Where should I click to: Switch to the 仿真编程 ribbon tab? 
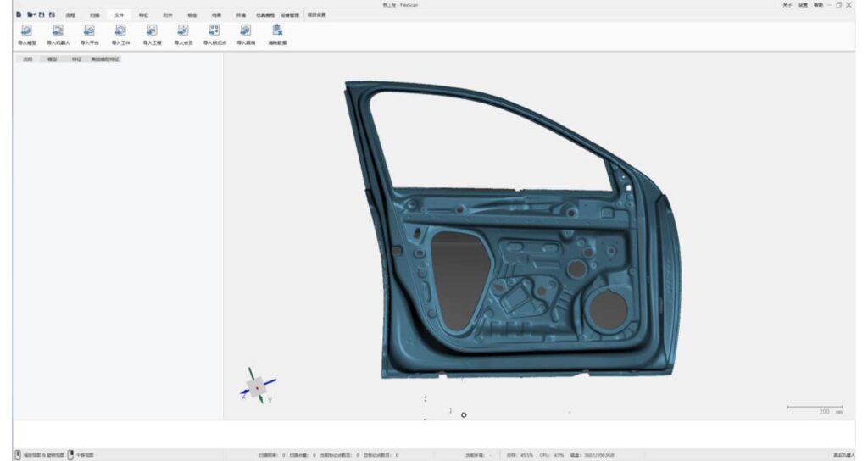pyautogui.click(x=265, y=15)
